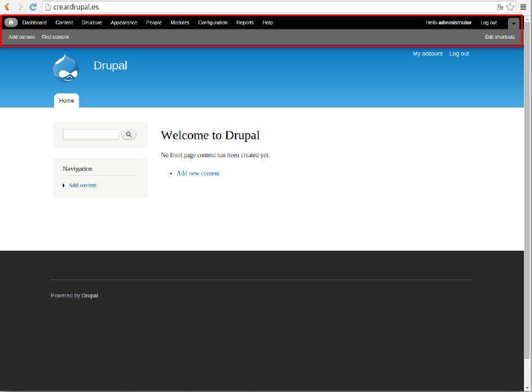Click the scrollbar down arrow
The height and width of the screenshot is (392, 532).
coord(528,388)
